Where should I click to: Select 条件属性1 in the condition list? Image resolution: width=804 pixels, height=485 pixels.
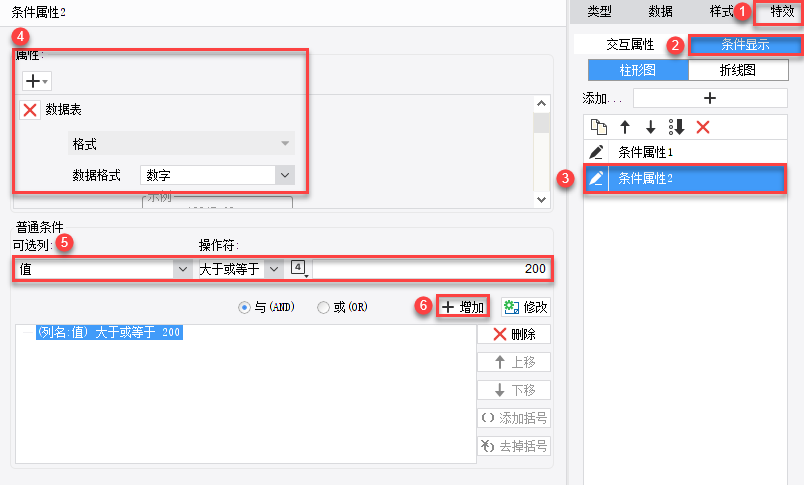point(685,152)
